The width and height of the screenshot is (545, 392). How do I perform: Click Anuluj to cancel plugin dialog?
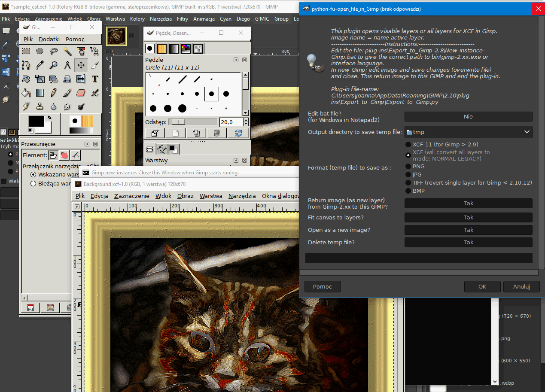pos(521,286)
